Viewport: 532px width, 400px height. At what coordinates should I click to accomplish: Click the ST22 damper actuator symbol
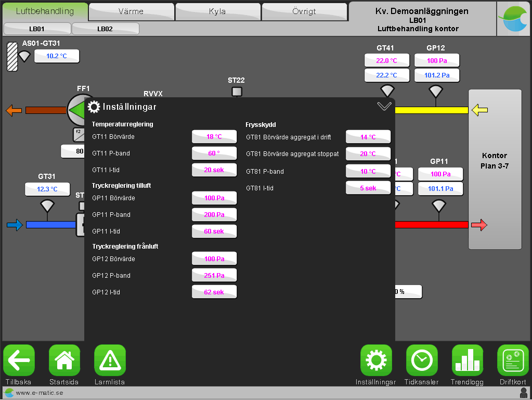click(x=237, y=92)
